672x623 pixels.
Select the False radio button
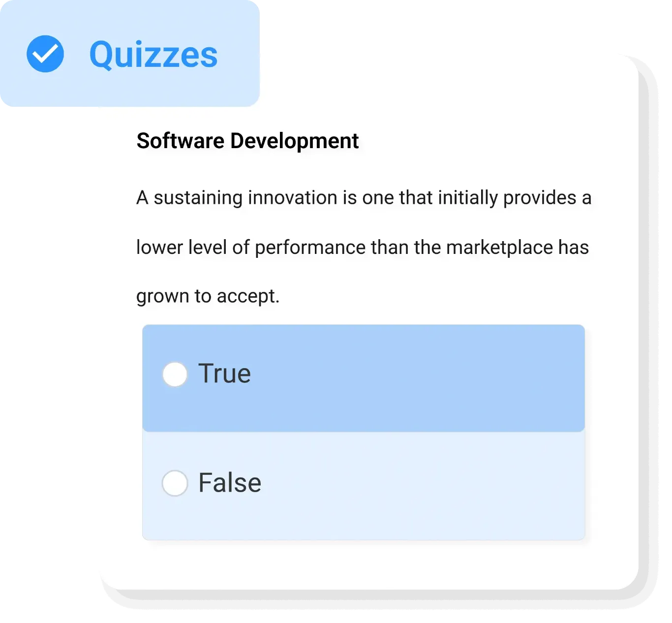tap(175, 483)
